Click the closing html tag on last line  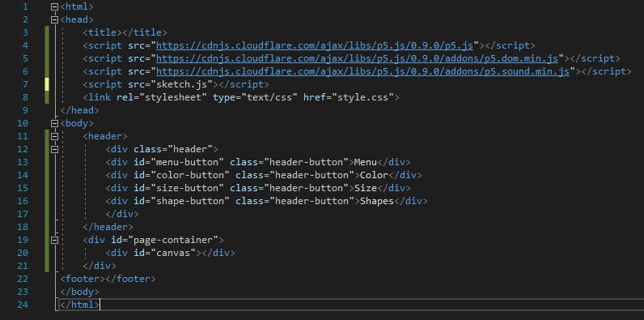[x=79, y=305]
